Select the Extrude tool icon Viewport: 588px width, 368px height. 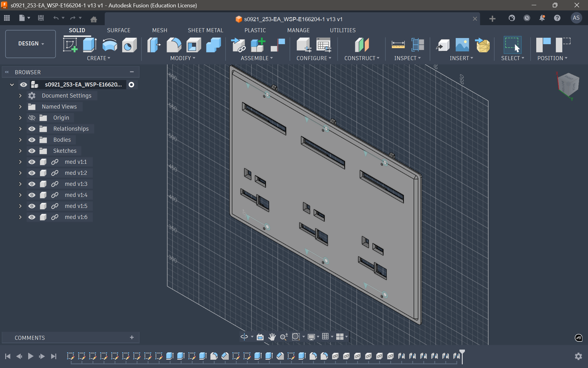click(x=90, y=45)
